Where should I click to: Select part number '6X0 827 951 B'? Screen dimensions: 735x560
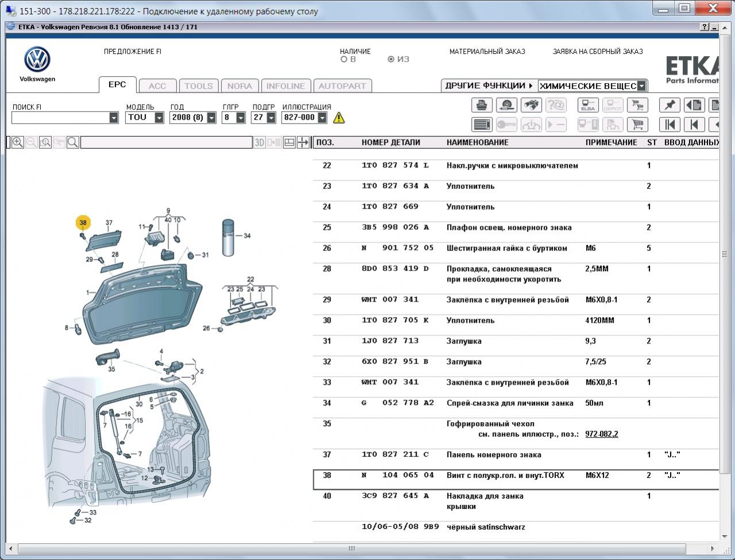click(395, 362)
